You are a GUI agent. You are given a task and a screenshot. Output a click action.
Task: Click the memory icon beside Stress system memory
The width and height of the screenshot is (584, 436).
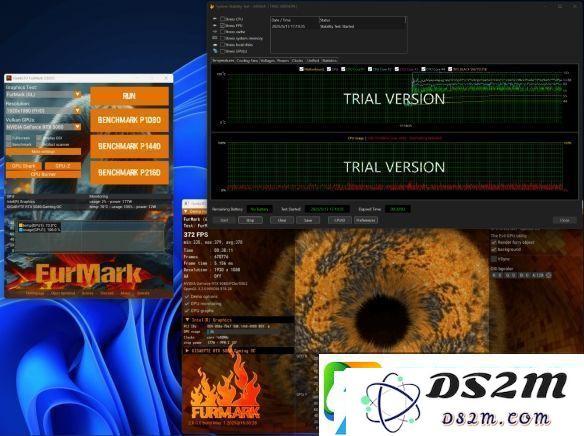coord(215,38)
